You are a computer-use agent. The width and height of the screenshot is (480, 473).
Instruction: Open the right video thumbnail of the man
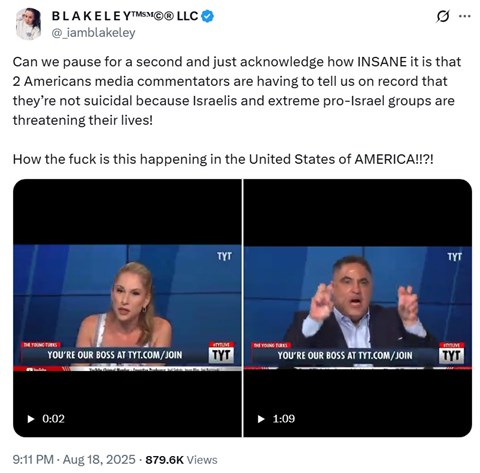point(358,308)
